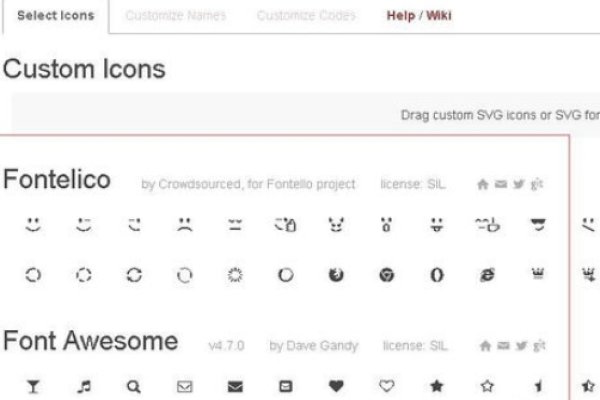
Task: Select the devil emoticon icon
Action: point(335,227)
